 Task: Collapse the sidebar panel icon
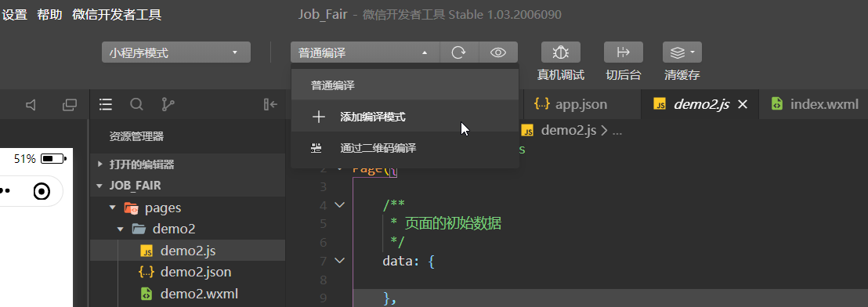tap(271, 104)
